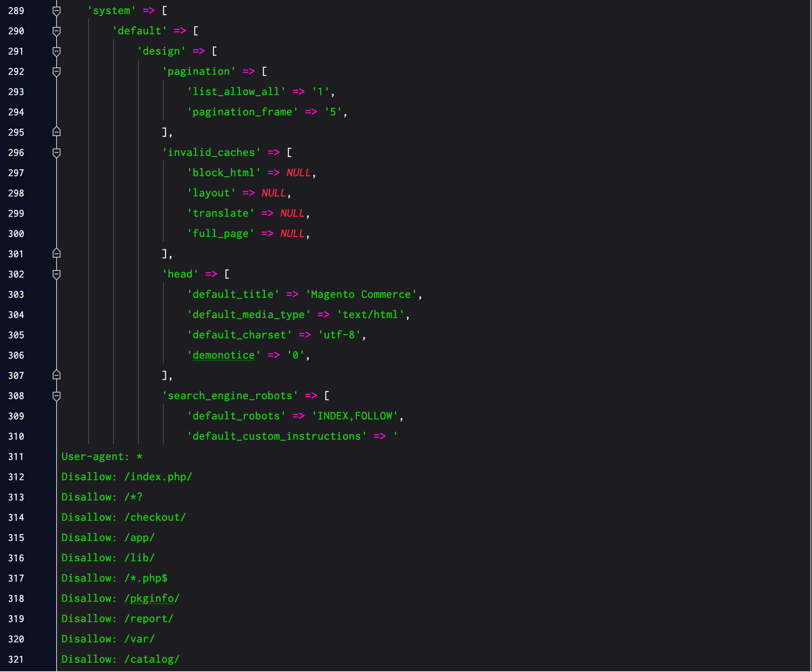Click the 'User-agent: *' text
The image size is (812, 672).
(102, 456)
